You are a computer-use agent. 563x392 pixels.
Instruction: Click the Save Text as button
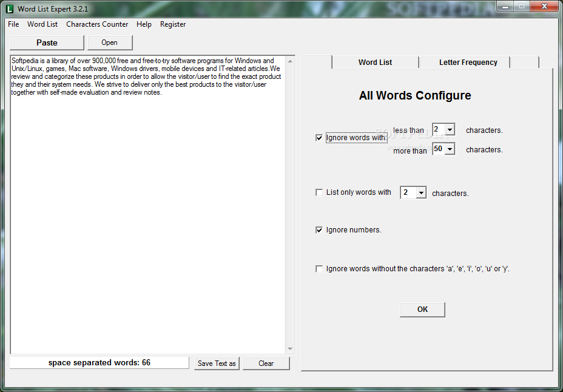[217, 363]
